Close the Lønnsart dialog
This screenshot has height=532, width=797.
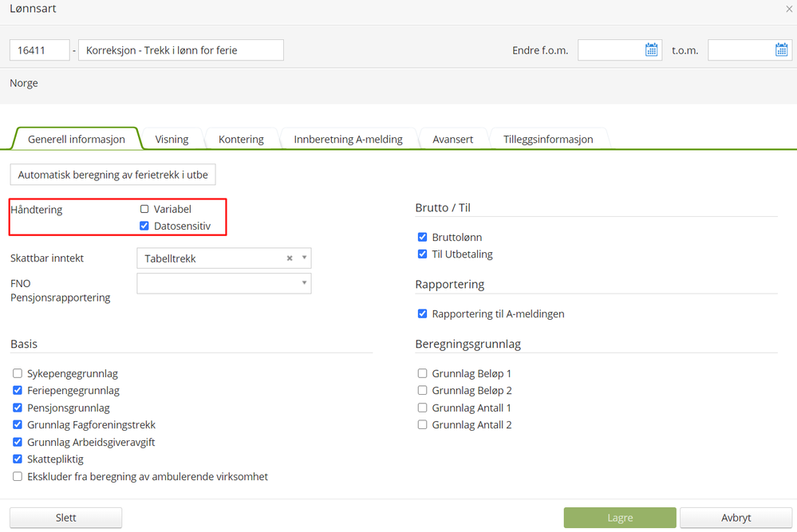pos(789,10)
